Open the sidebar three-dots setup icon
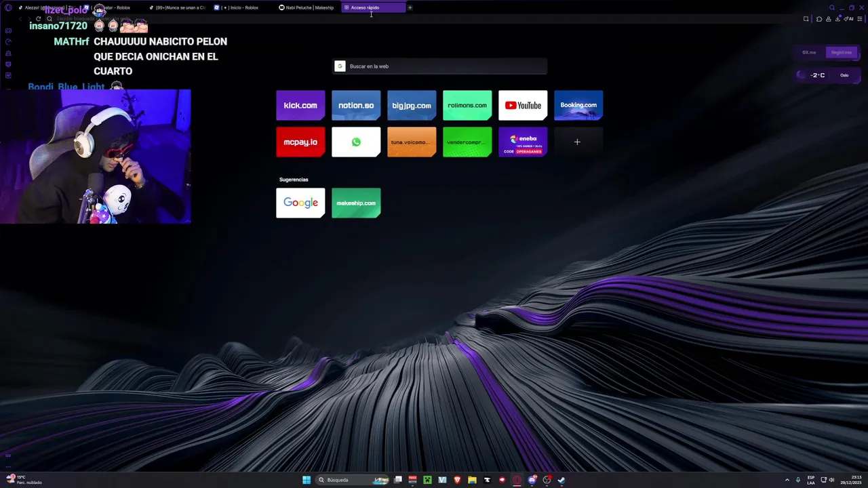 pyautogui.click(x=8, y=466)
